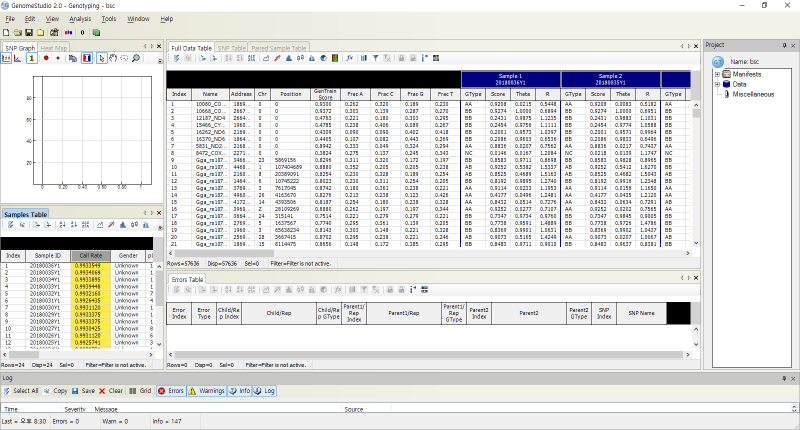The height and width of the screenshot is (430, 800).
Task: Click the pie chart icon in Full Data Table
Action: point(323,58)
